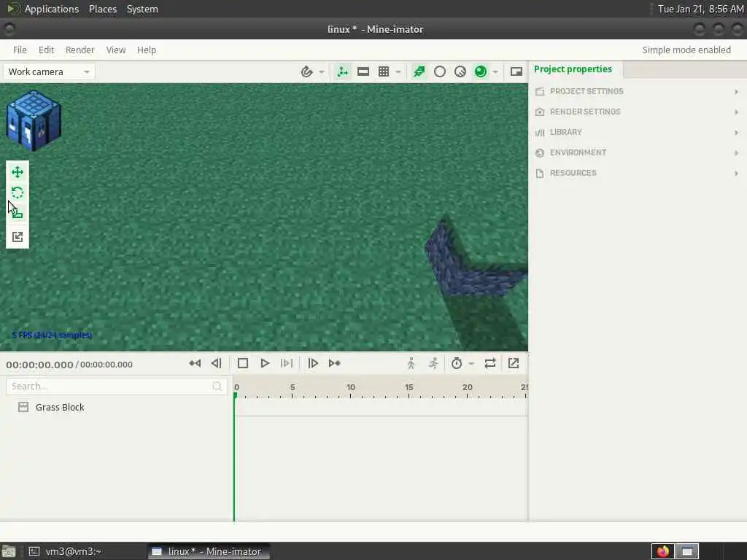
Task: Click the greyed skip-frame bracket icon
Action: coord(286,363)
